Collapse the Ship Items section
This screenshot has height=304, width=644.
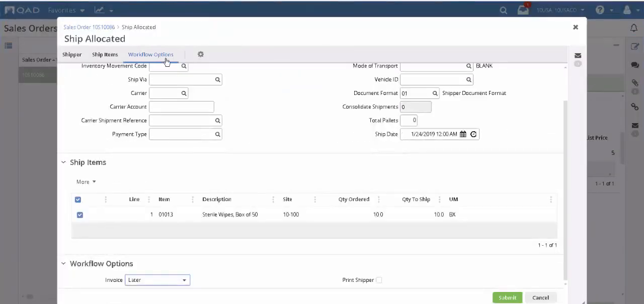(x=63, y=162)
